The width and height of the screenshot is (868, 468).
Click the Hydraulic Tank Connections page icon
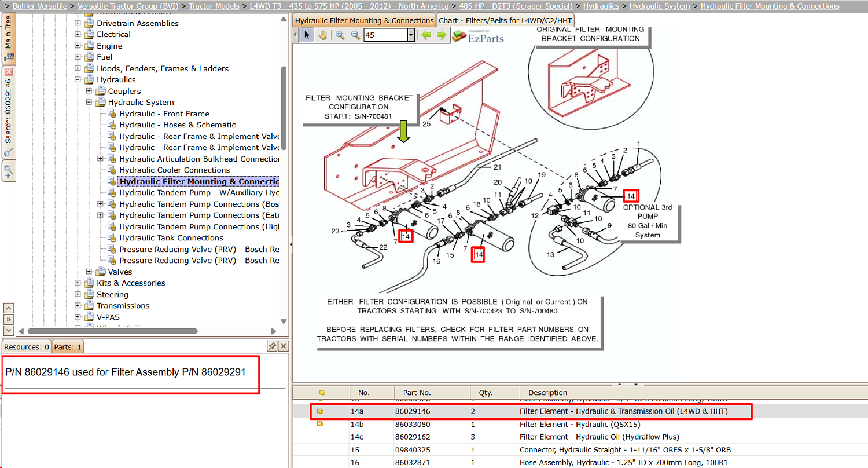click(112, 238)
